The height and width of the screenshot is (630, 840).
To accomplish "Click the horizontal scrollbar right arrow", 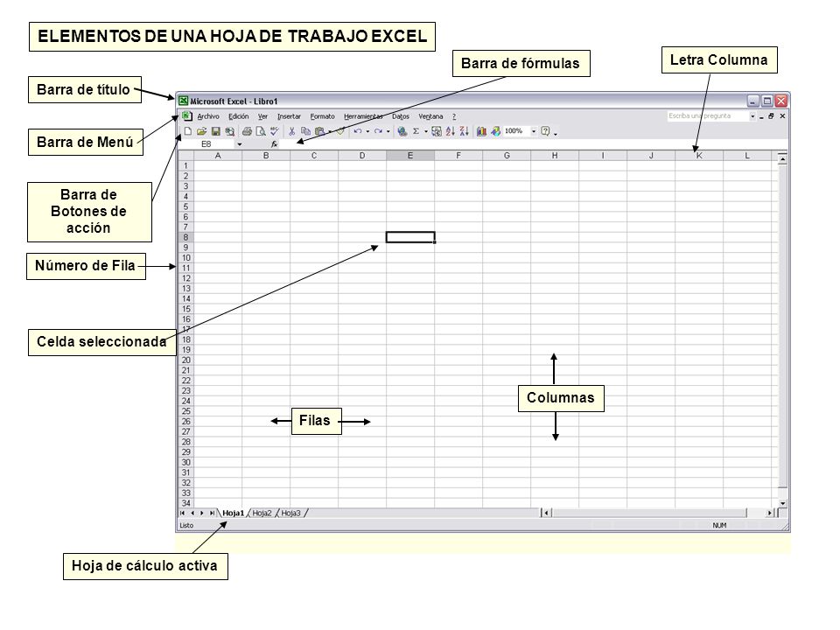I will [x=770, y=514].
